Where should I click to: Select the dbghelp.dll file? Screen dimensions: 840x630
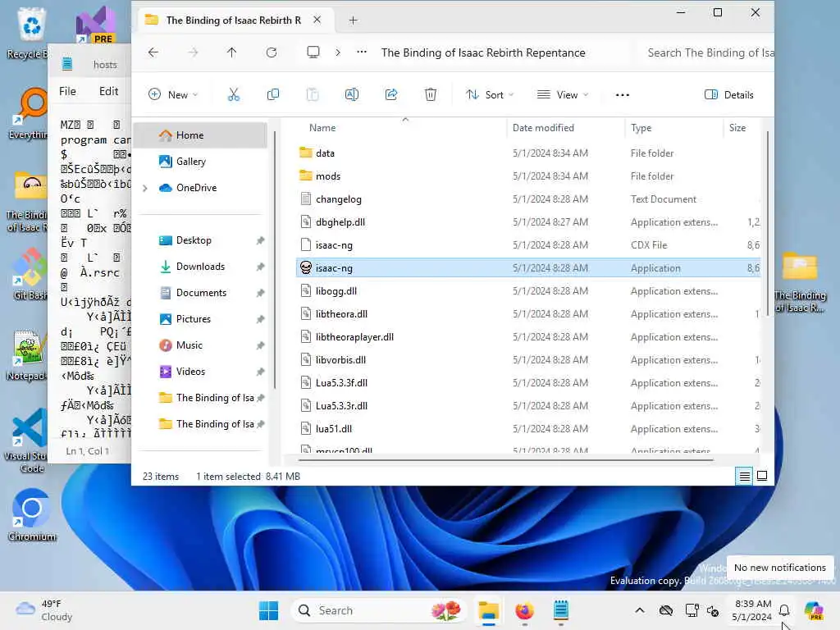click(527, 222)
